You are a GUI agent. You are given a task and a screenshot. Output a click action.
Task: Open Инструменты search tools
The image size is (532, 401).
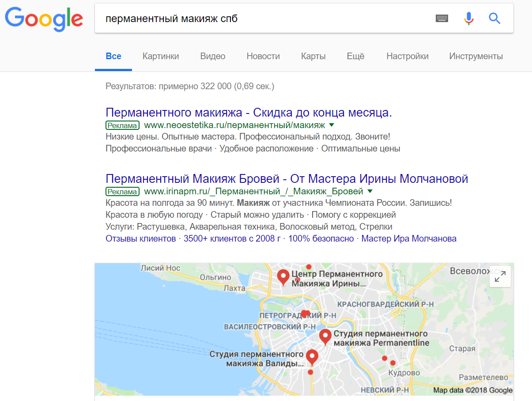tap(476, 56)
